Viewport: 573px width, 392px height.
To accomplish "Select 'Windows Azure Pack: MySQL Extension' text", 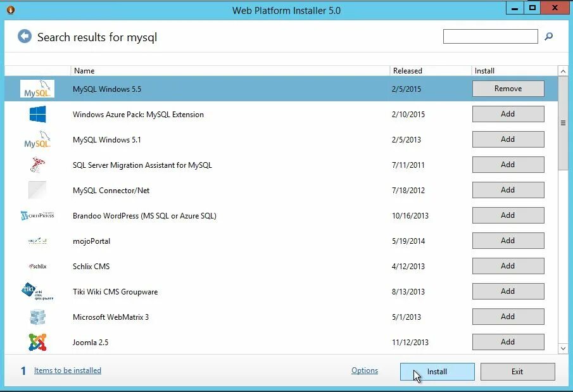I will click(x=138, y=115).
